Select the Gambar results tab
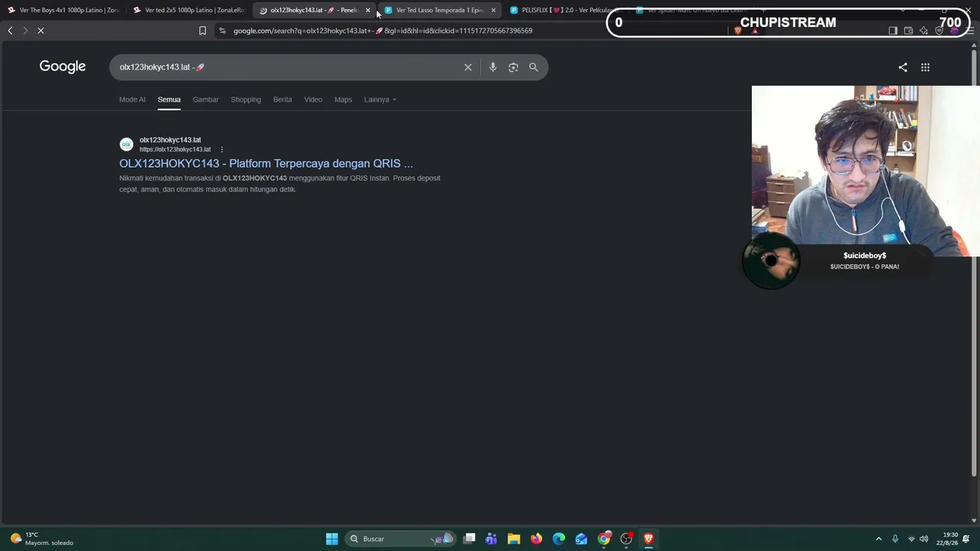This screenshot has height=551, width=980. pyautogui.click(x=205, y=99)
